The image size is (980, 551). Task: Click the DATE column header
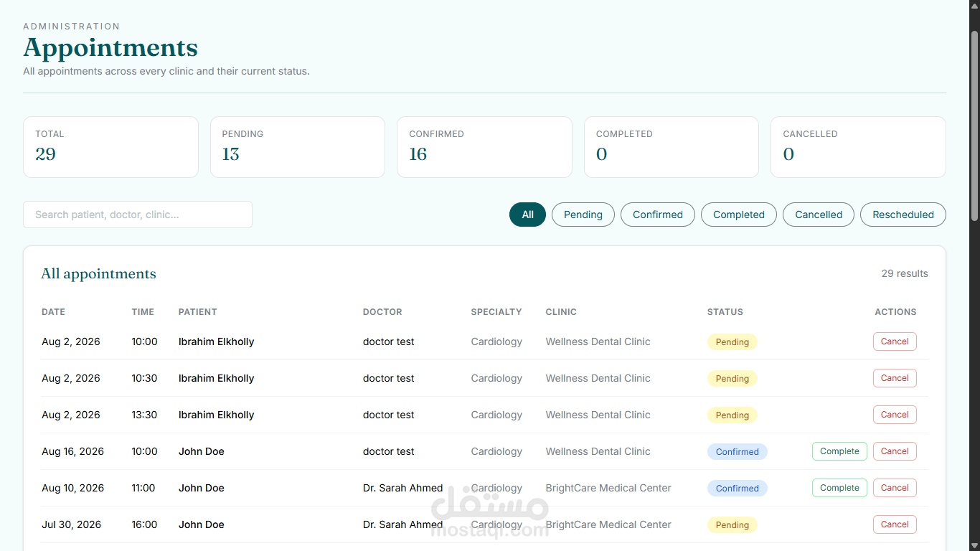pos(53,312)
